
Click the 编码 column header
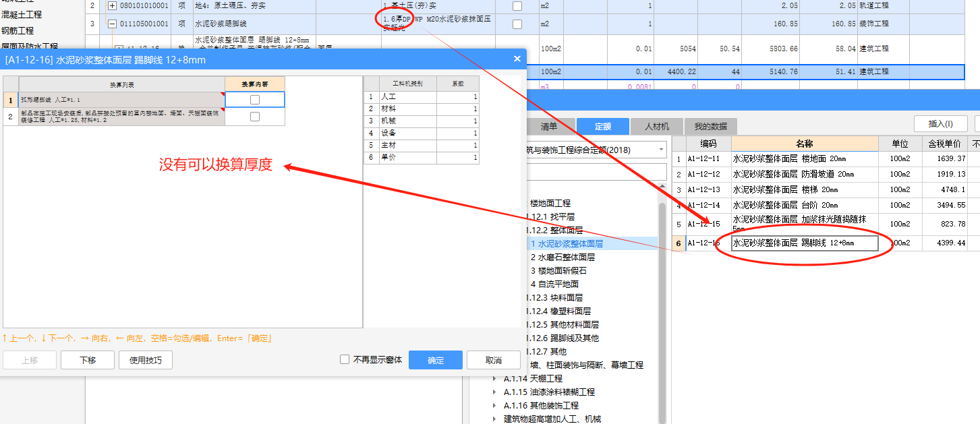pos(708,144)
